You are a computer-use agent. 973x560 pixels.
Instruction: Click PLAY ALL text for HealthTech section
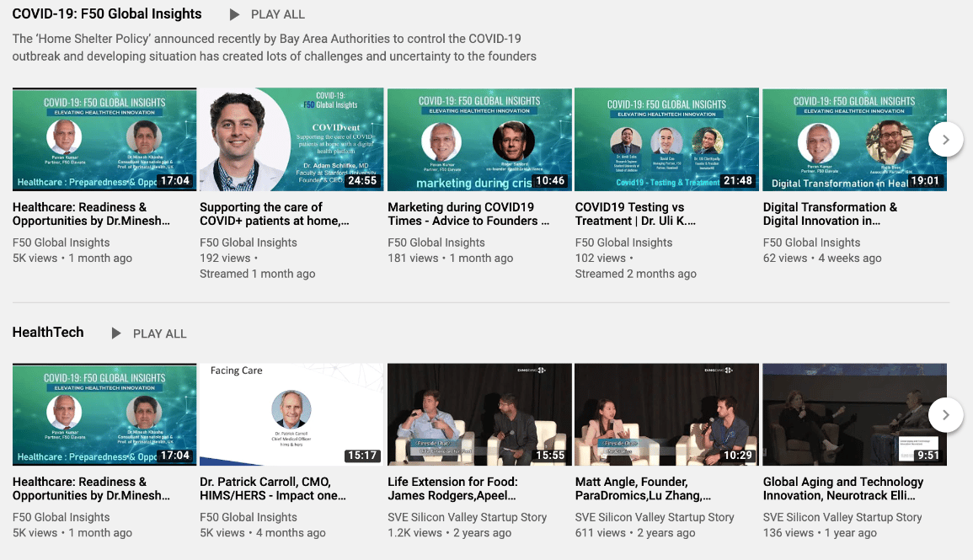coord(159,333)
